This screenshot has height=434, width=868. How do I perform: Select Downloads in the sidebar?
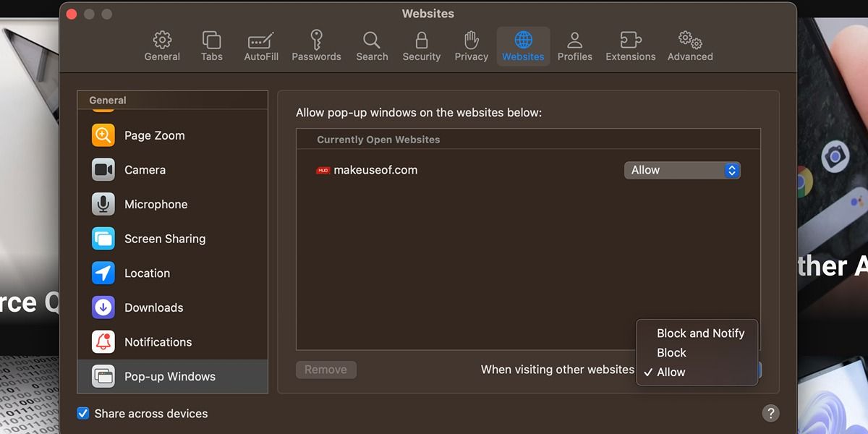point(153,307)
